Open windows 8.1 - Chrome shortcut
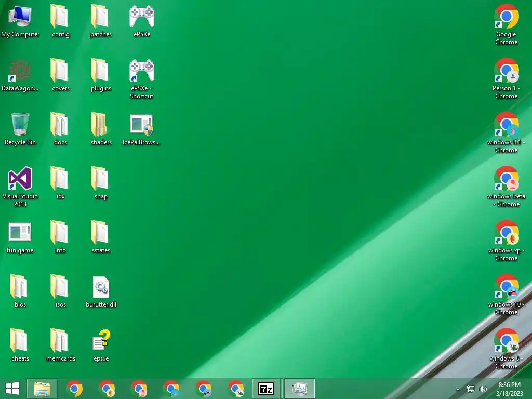 (x=506, y=132)
